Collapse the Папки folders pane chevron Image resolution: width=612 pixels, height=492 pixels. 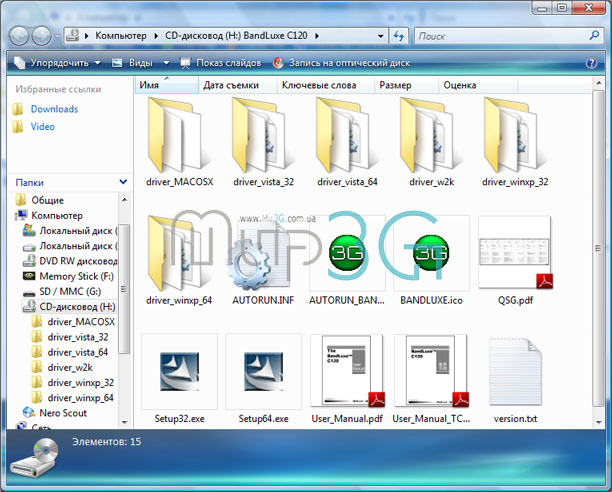pos(123,182)
